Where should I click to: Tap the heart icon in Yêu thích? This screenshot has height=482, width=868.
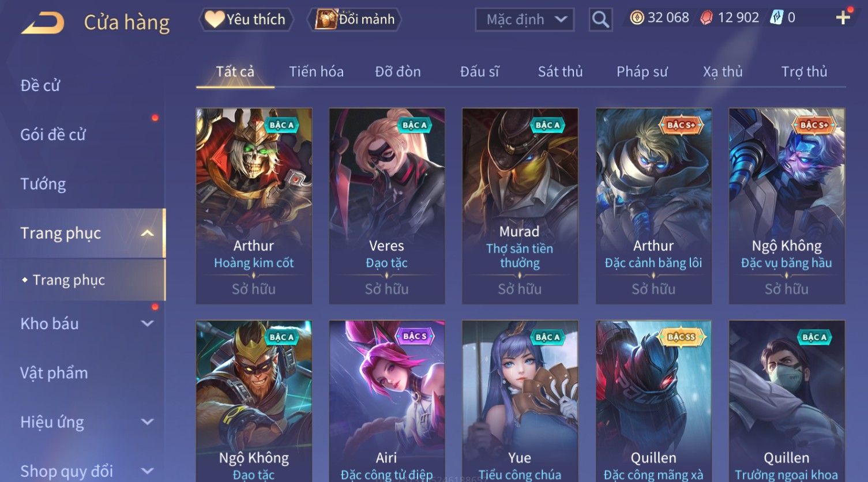[x=214, y=19]
